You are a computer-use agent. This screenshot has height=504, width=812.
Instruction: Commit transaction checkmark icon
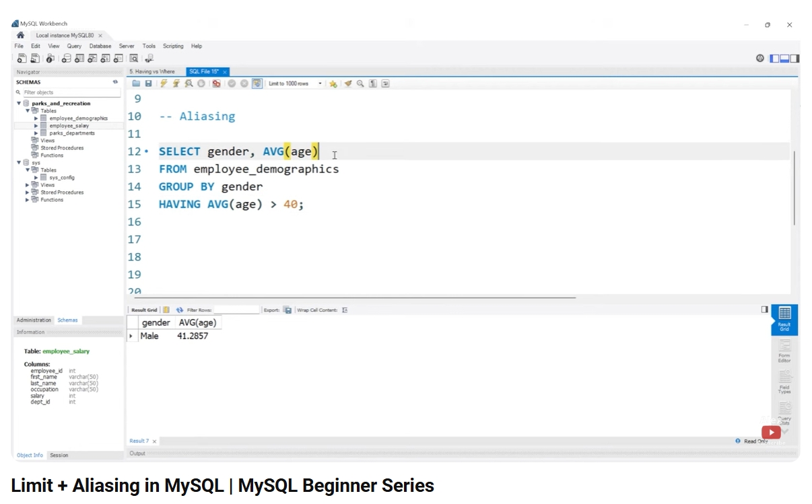232,83
